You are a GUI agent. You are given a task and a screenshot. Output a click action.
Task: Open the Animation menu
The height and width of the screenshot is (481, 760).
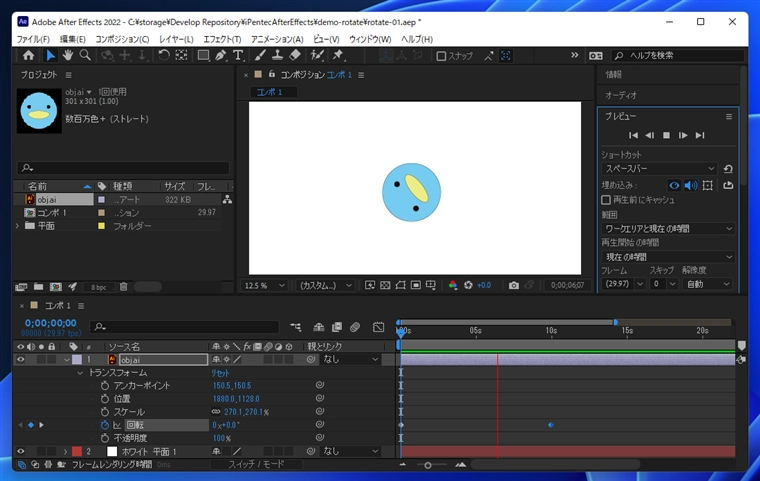tap(277, 39)
